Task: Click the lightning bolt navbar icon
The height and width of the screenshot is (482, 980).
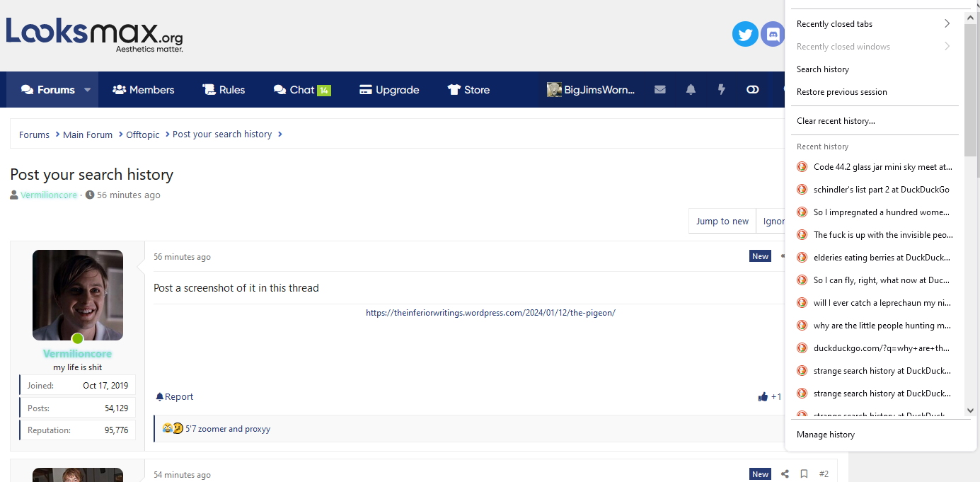Action: pos(722,90)
